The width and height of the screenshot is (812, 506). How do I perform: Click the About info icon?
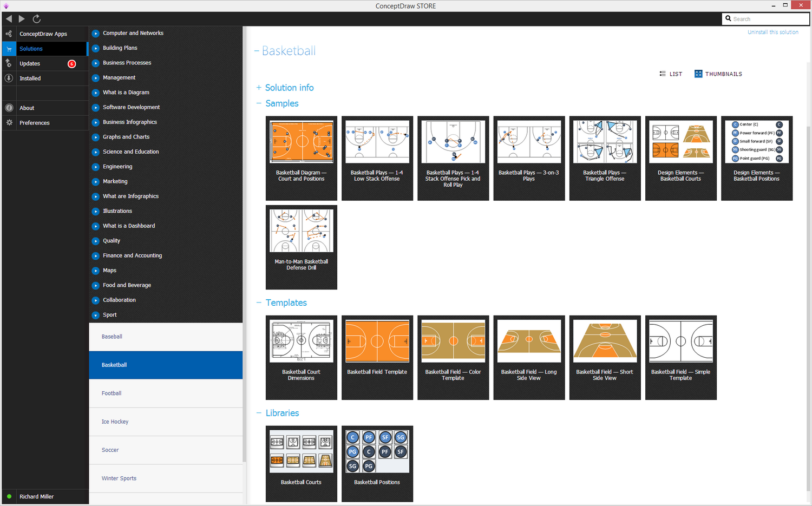click(9, 108)
